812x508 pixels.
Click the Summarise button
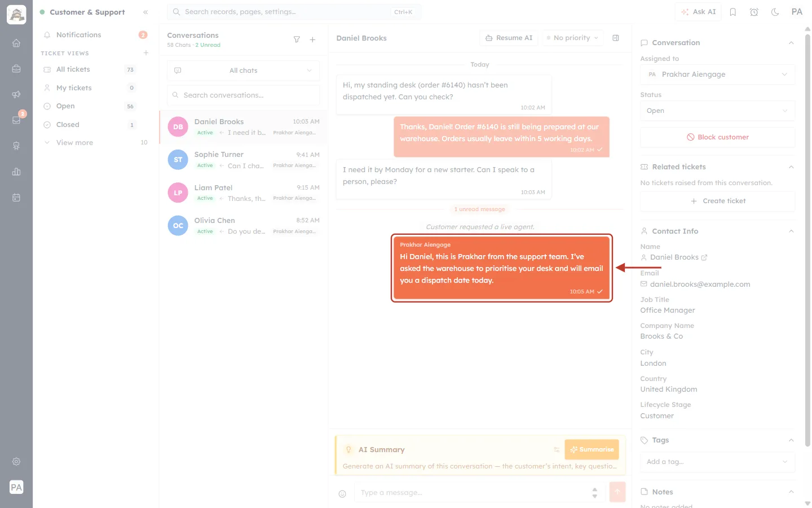(592, 449)
